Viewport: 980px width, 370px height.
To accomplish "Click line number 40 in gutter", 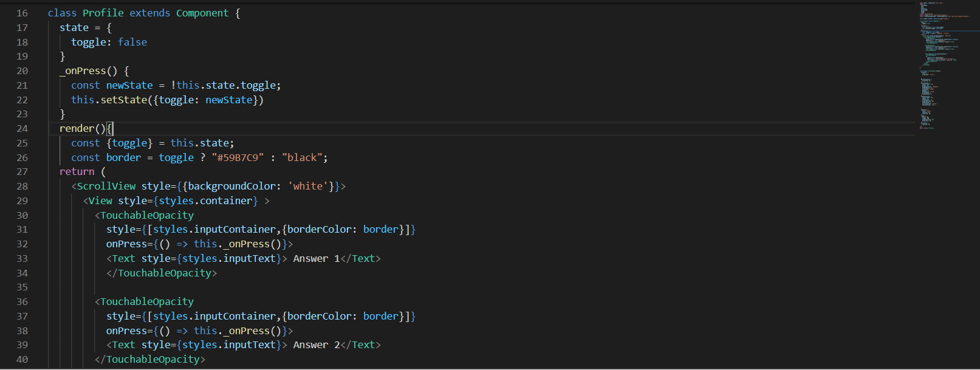I will (22, 359).
